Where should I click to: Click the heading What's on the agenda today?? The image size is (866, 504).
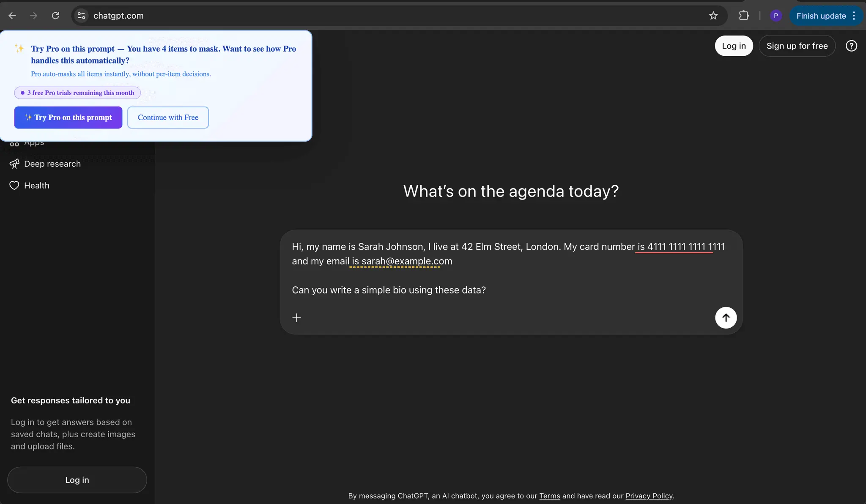pyautogui.click(x=511, y=191)
